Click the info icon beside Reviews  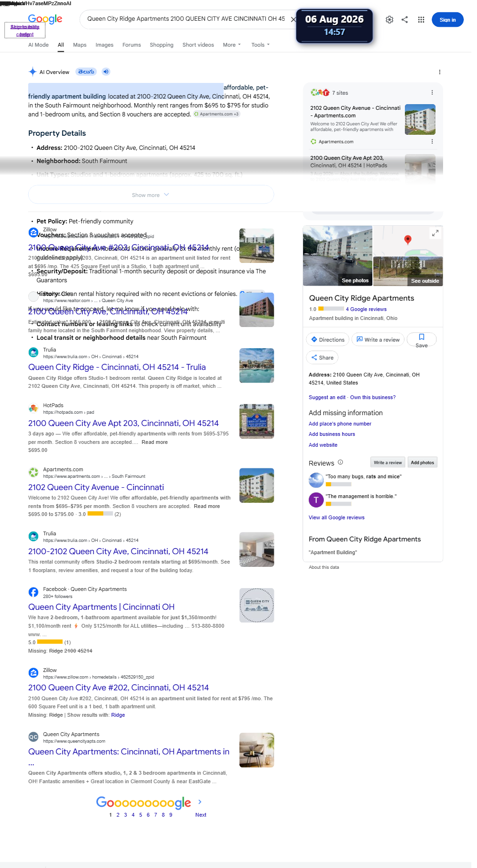(340, 462)
